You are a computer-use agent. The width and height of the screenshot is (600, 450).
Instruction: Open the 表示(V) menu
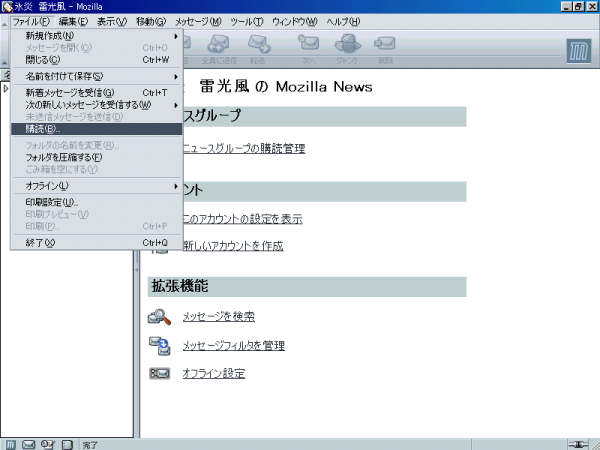point(112,22)
